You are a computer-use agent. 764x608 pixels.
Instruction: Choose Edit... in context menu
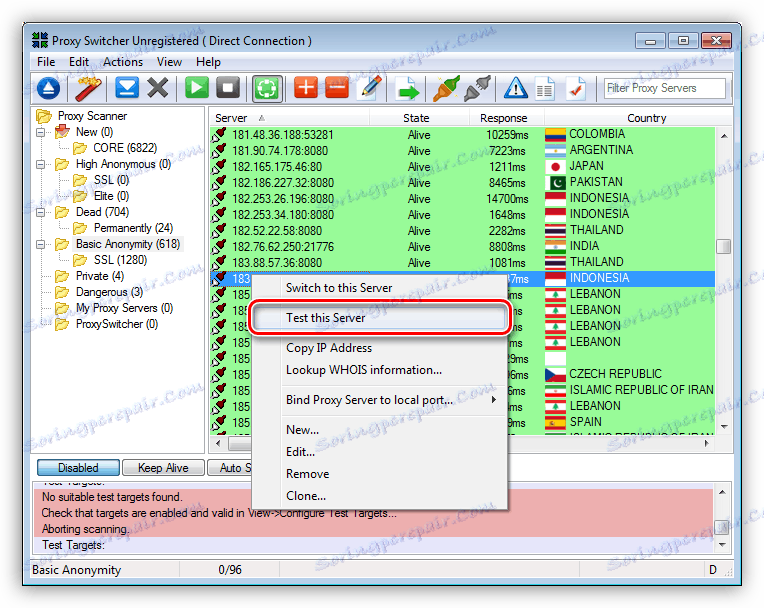380,452
